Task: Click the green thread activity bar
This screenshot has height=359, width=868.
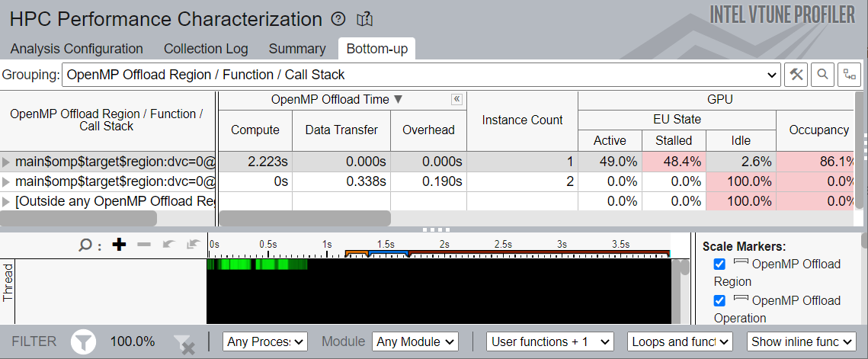Action: (x=257, y=264)
